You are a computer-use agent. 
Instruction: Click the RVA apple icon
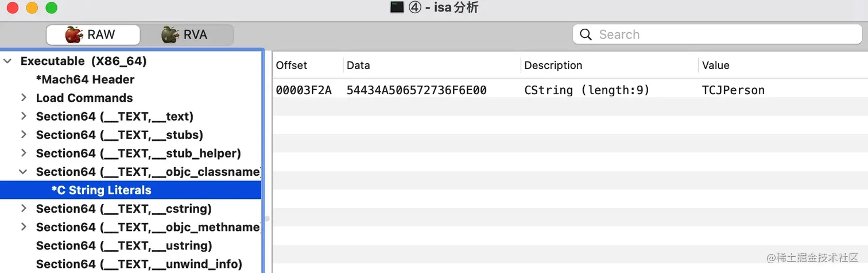click(x=170, y=34)
